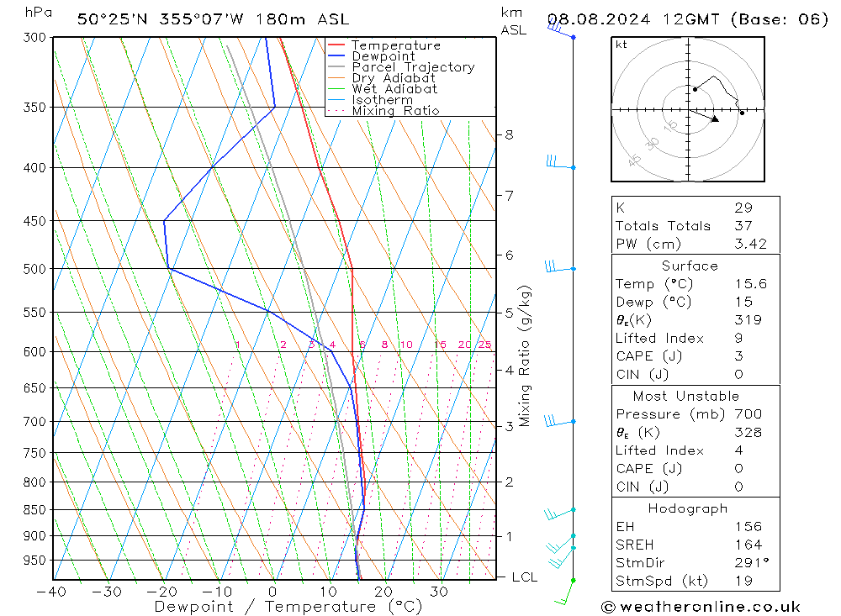This screenshot has width=841, height=616.
Task: Click the coordinates '50°25'N 355°07'W 180m ASL'
Action: 213,19
